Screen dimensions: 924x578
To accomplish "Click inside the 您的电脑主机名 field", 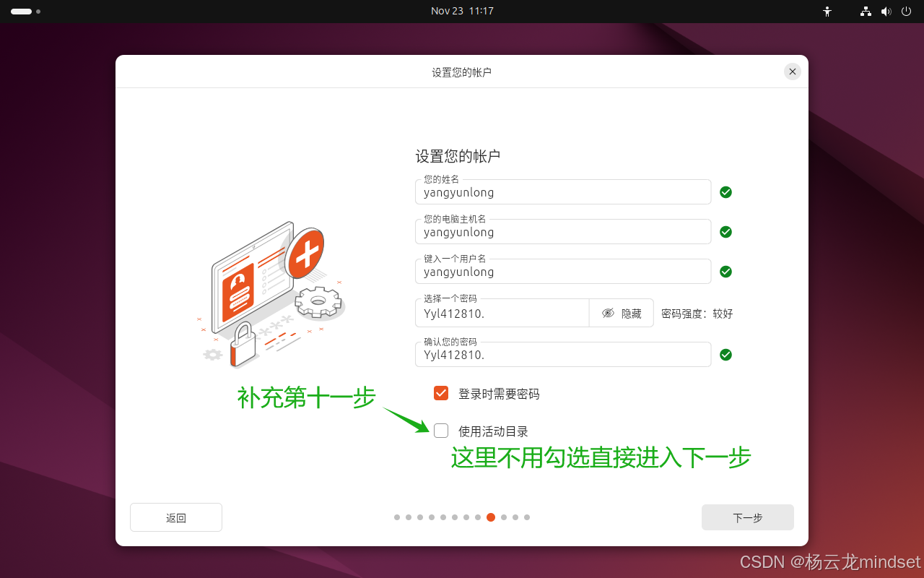I will 563,233.
